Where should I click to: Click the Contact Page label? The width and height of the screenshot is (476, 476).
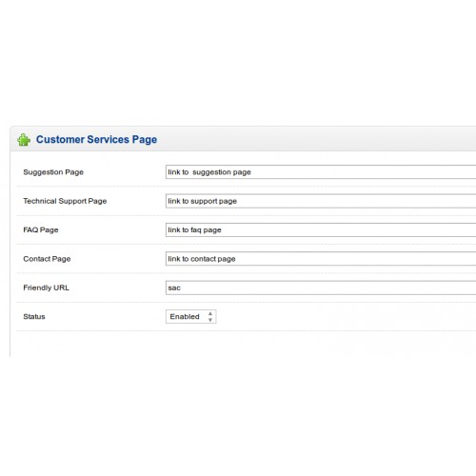[x=47, y=259]
